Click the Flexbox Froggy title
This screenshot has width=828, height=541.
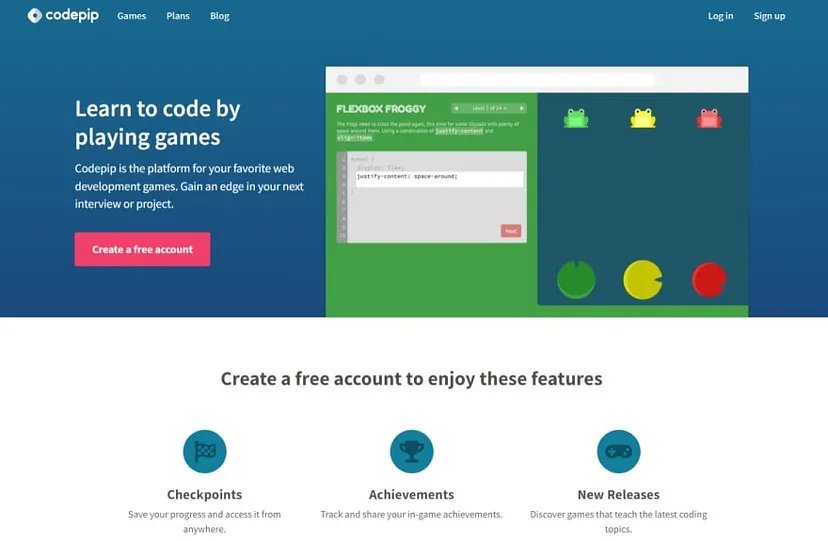point(381,109)
